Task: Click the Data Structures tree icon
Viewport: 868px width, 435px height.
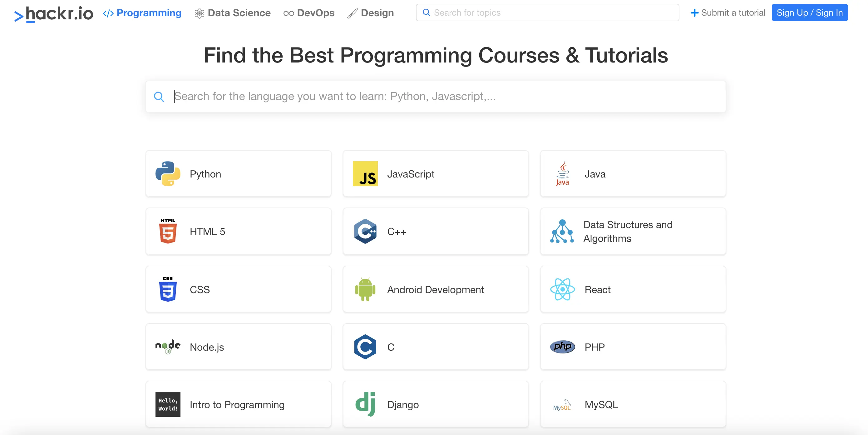Action: [x=562, y=231]
